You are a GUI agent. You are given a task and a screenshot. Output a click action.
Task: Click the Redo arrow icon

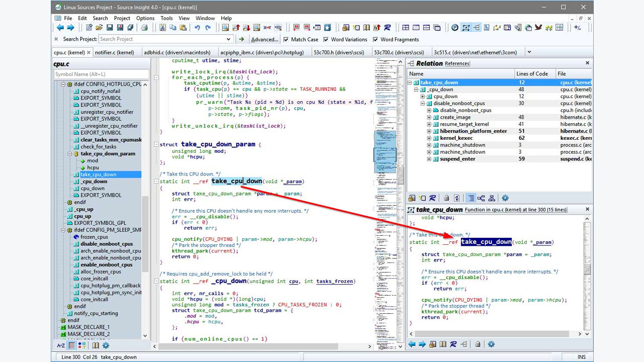pos(208,28)
